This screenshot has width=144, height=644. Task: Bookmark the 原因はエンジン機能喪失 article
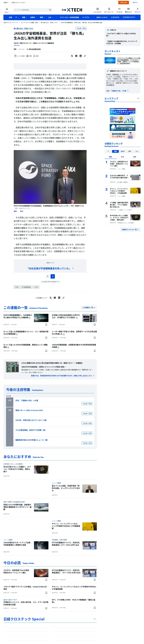click(46, 351)
